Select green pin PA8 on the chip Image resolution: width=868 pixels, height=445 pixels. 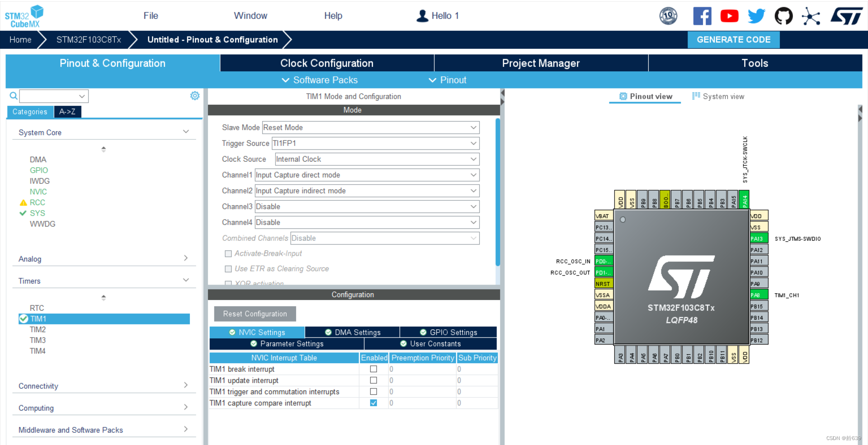tap(759, 295)
